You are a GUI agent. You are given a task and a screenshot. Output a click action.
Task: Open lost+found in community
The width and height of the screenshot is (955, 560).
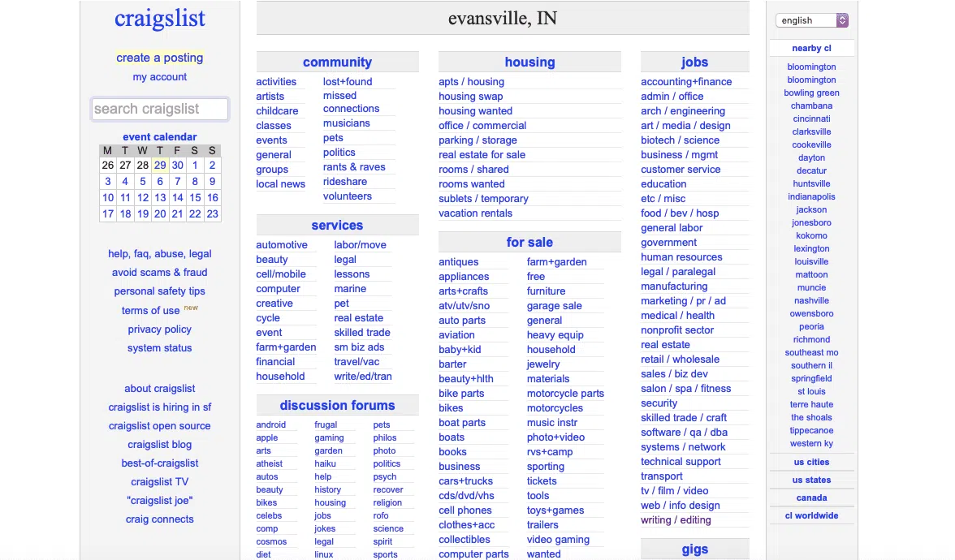[348, 81]
